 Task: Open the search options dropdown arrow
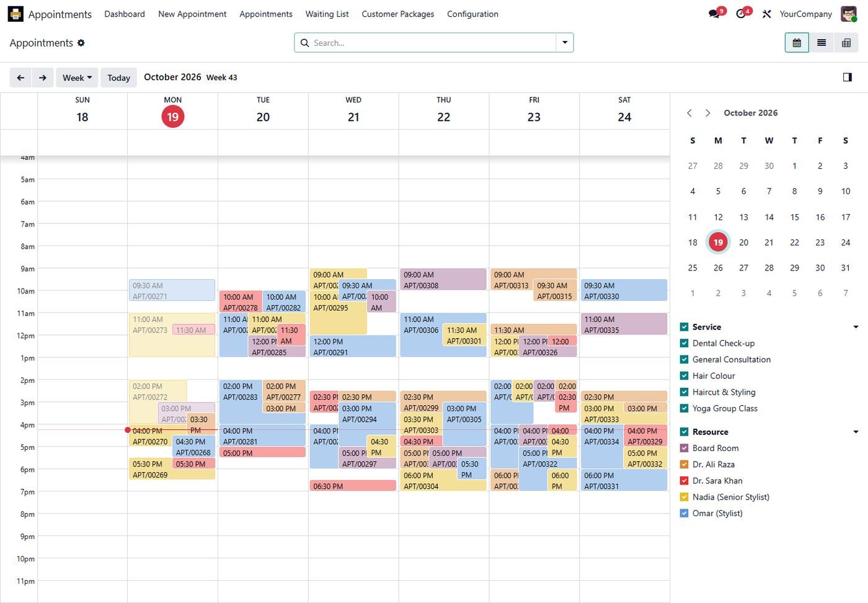coord(565,43)
